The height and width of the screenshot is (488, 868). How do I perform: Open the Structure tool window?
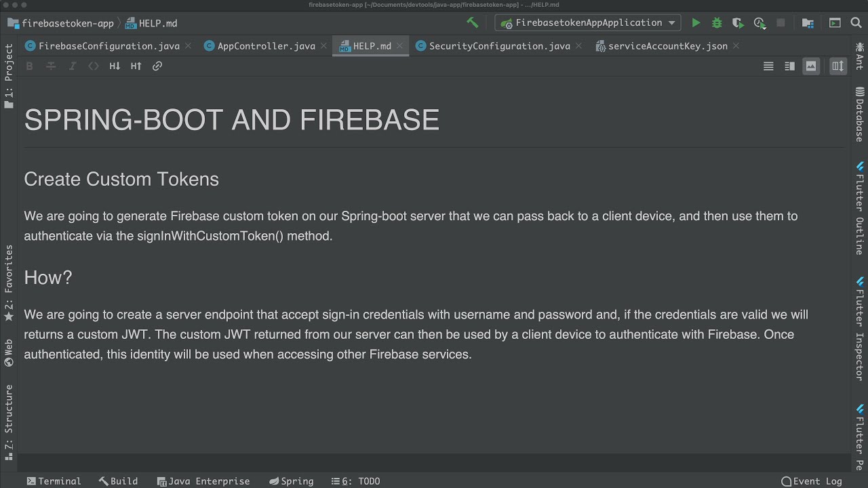(9, 422)
